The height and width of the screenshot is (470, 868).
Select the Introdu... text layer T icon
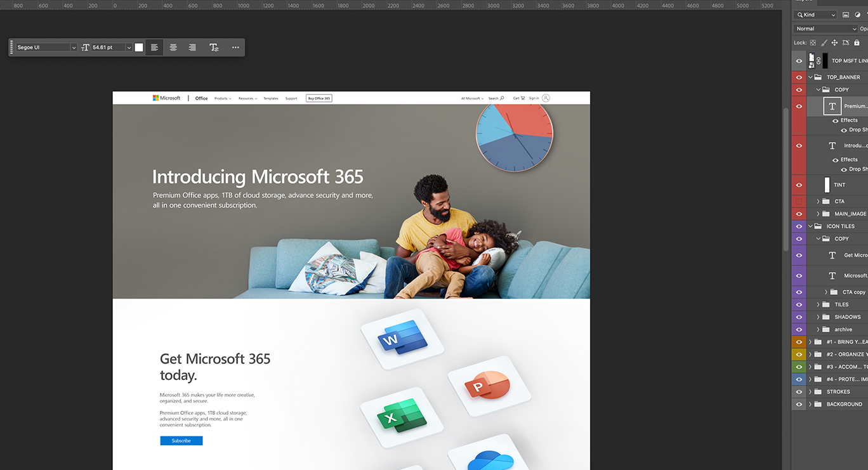tap(832, 145)
